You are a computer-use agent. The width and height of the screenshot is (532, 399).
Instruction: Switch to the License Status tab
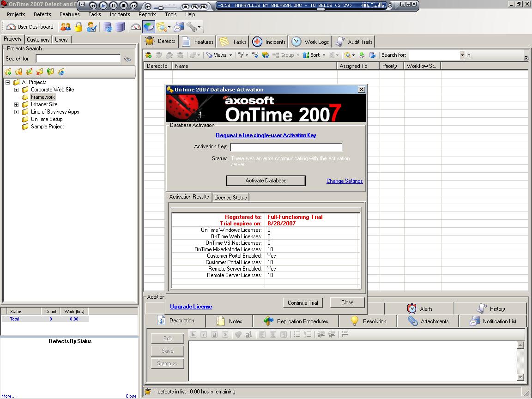pyautogui.click(x=230, y=198)
